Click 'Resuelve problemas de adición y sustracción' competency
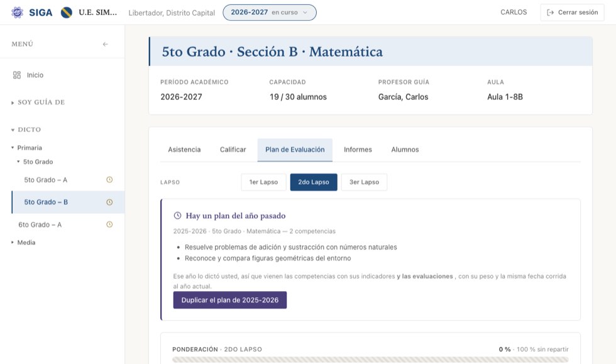Viewport: 616px width, 364px height. pos(290,247)
